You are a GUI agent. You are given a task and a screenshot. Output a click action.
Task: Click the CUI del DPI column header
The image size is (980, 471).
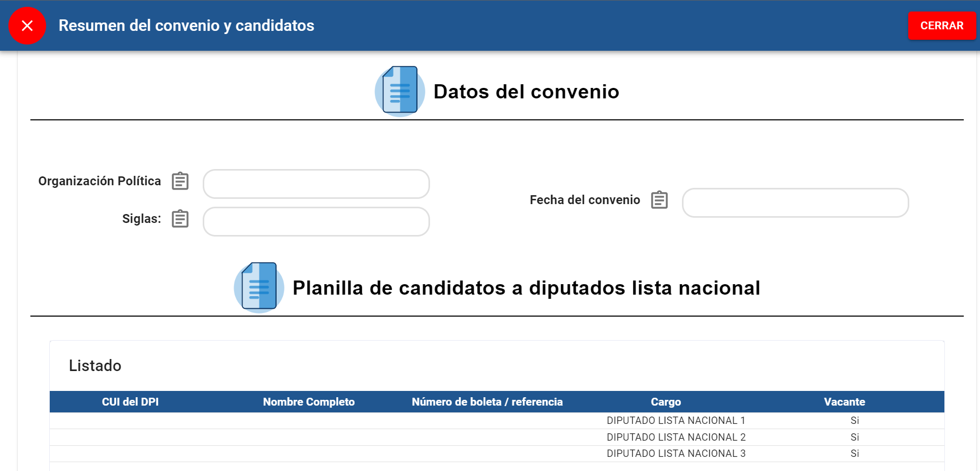[130, 402]
